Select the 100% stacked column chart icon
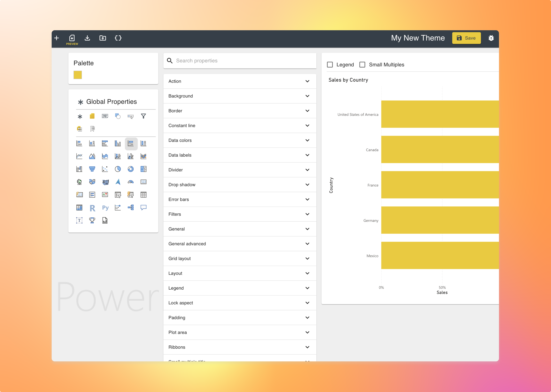Screen dimensions: 551x392 [143, 144]
